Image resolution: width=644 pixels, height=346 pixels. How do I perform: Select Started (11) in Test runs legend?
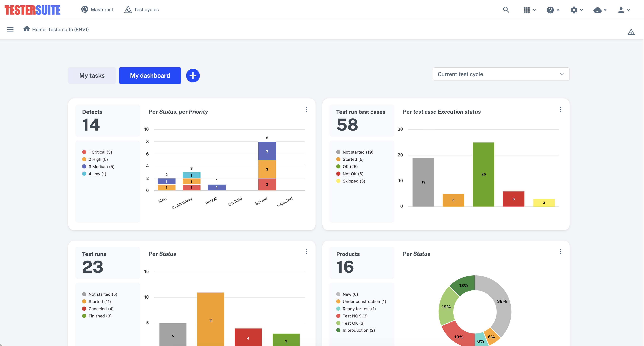[x=97, y=302]
